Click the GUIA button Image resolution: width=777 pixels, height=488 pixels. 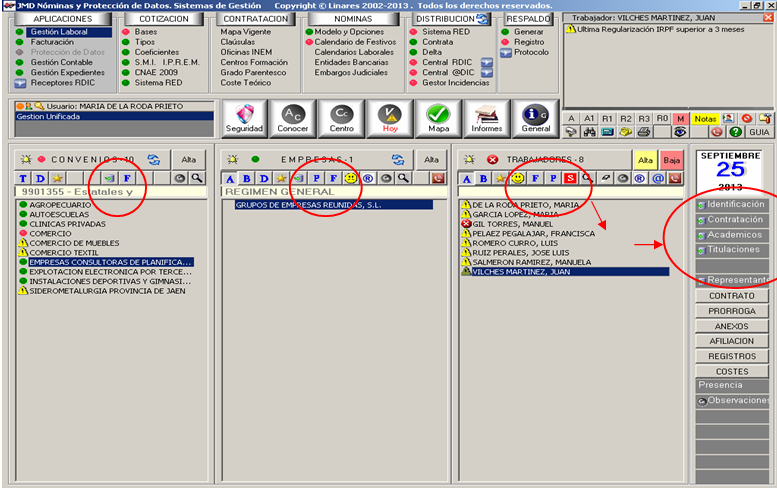[759, 132]
